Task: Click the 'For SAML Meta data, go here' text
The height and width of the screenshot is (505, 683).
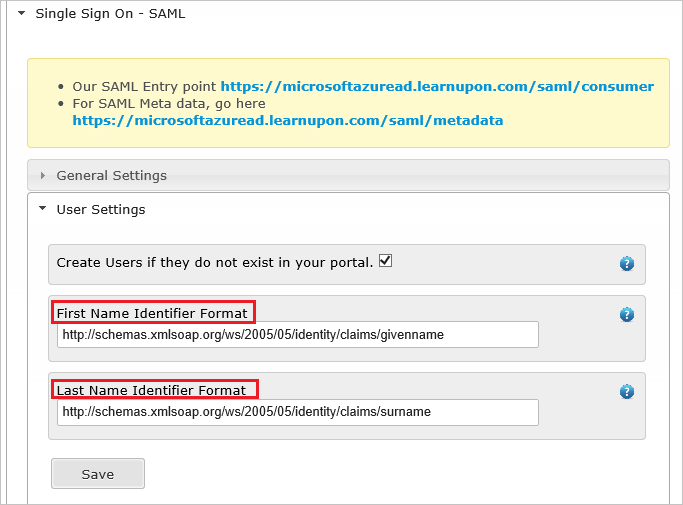Action: [169, 104]
